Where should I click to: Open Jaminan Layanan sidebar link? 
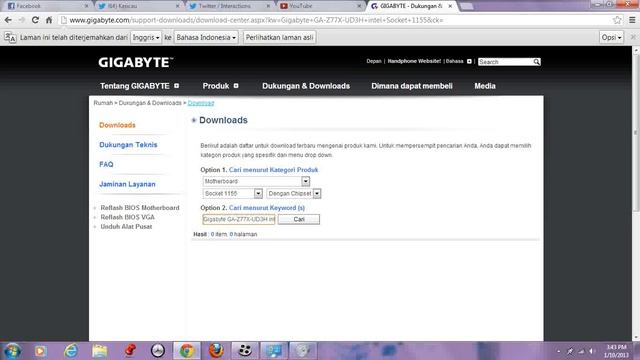click(x=127, y=184)
